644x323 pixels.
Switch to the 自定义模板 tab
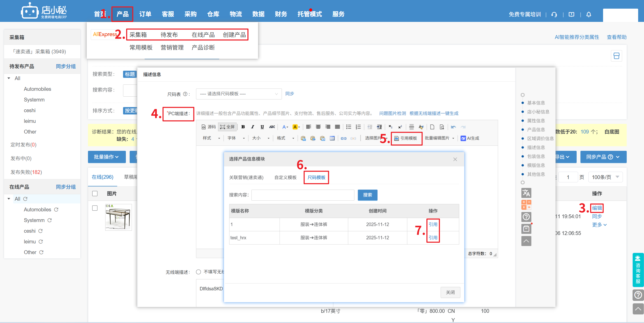coord(285,178)
